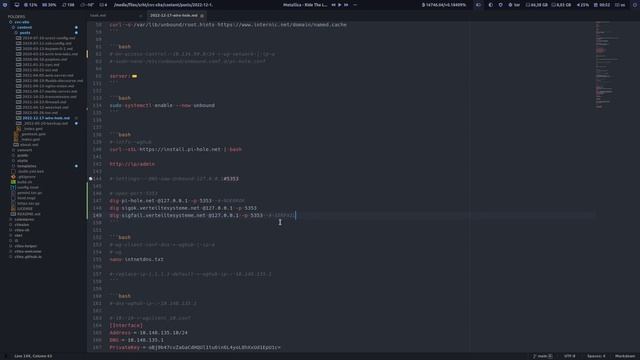Expand the templates folder in sidebar
The width and height of the screenshot is (640, 360).
pyautogui.click(x=27, y=166)
